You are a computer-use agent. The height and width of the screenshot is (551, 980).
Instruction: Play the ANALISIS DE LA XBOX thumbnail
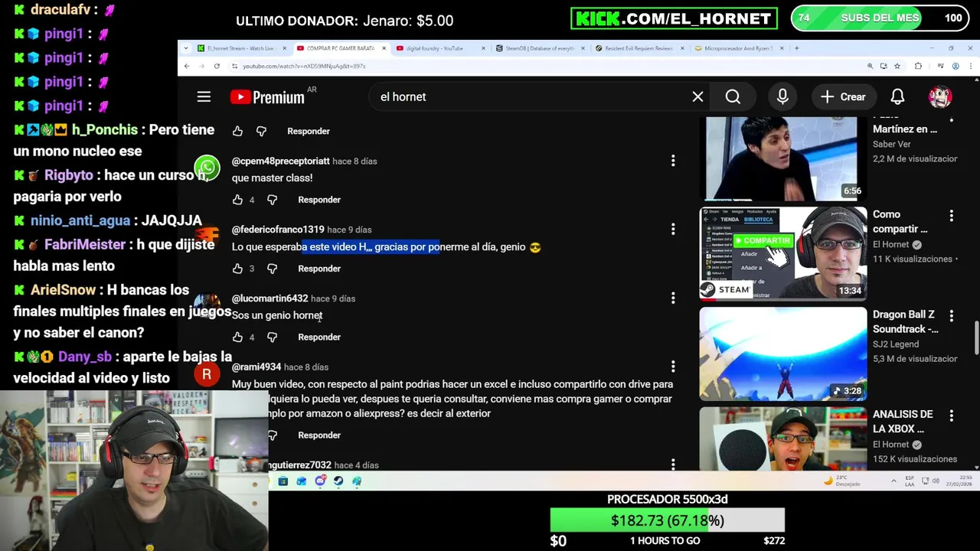coord(782,438)
